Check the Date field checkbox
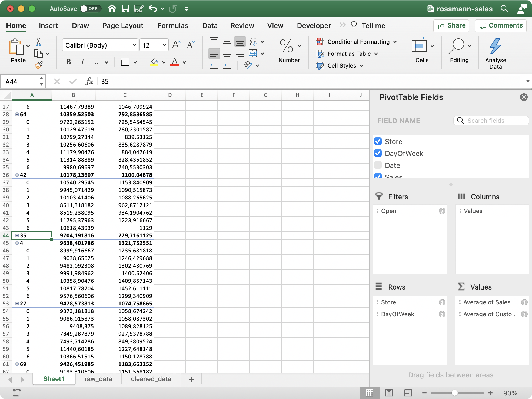This screenshot has height=399, width=532. (378, 165)
